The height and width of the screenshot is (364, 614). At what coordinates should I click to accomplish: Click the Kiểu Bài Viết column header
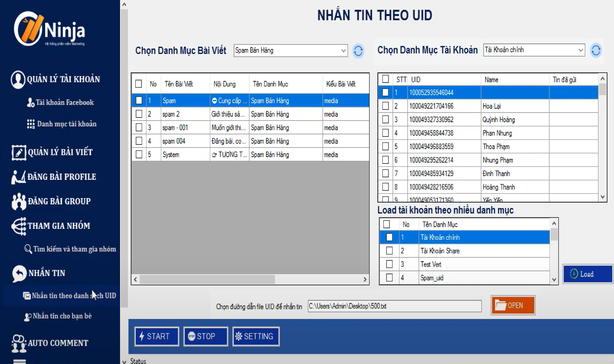346,84
